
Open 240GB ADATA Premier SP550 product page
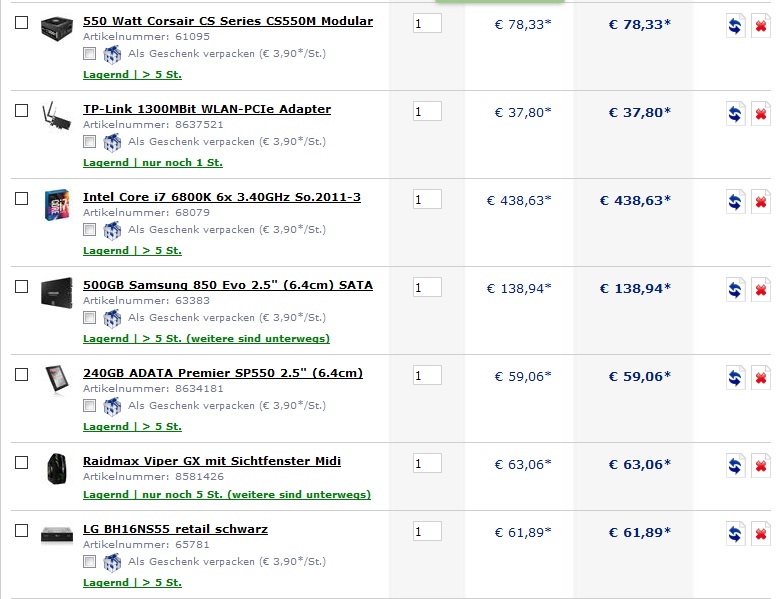click(222, 373)
